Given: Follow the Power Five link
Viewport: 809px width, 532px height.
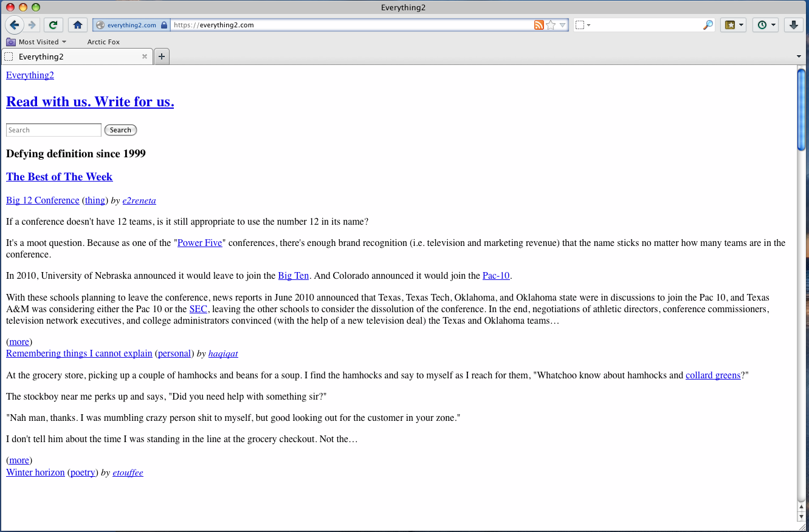Looking at the screenshot, I should [200, 243].
